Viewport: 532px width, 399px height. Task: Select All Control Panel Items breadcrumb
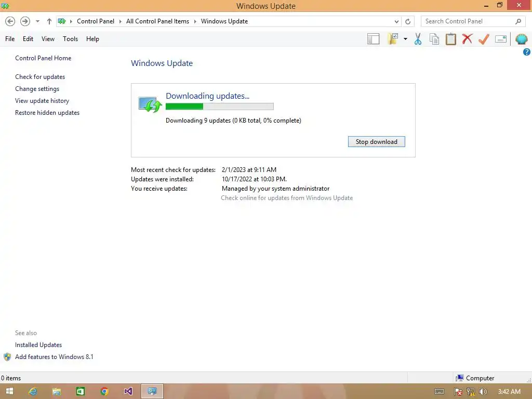coord(157,21)
